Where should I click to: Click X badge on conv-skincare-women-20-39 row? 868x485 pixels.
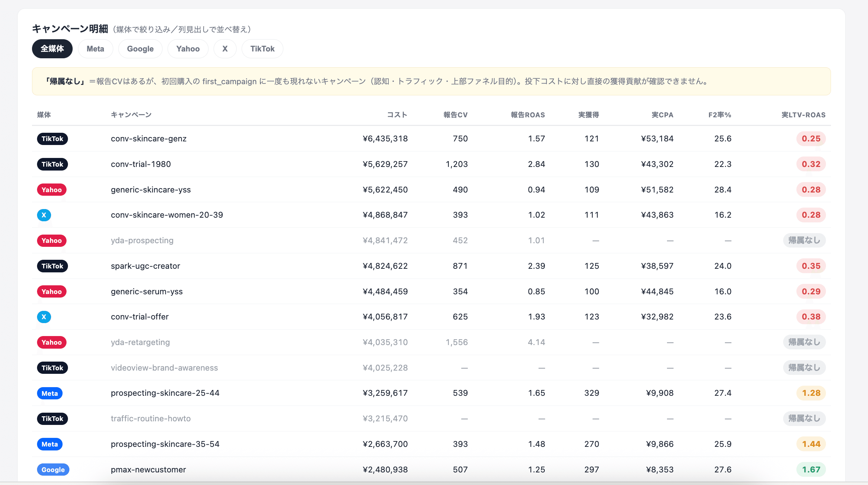click(44, 215)
